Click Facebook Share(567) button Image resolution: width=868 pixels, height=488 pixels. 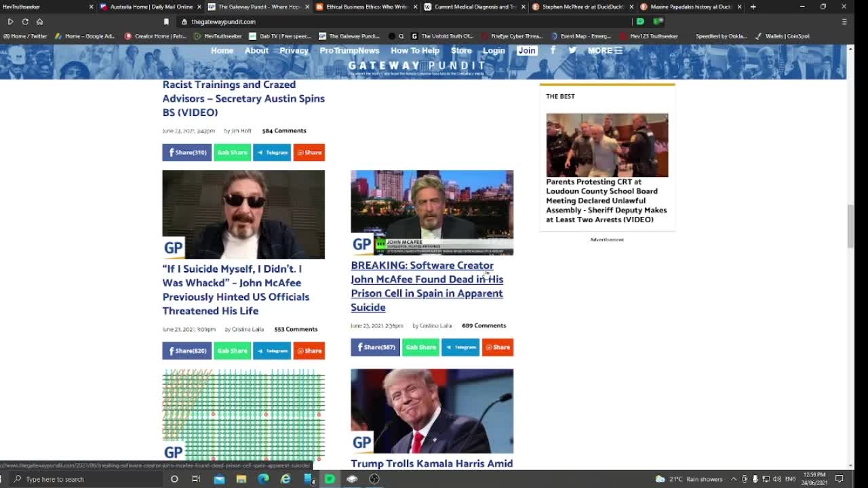pyautogui.click(x=375, y=347)
